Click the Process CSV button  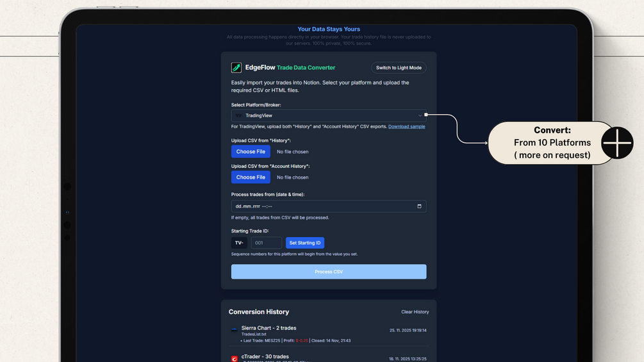click(329, 272)
